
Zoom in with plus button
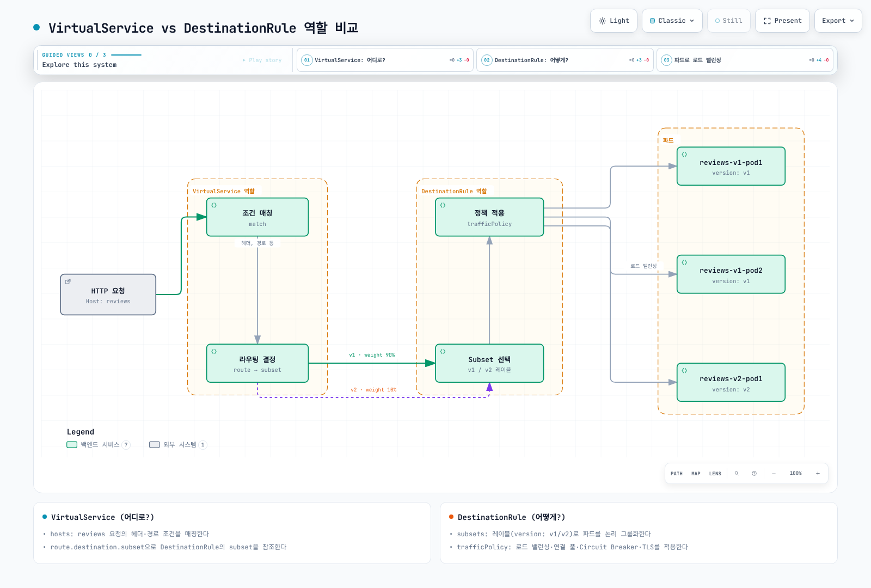[x=818, y=474]
